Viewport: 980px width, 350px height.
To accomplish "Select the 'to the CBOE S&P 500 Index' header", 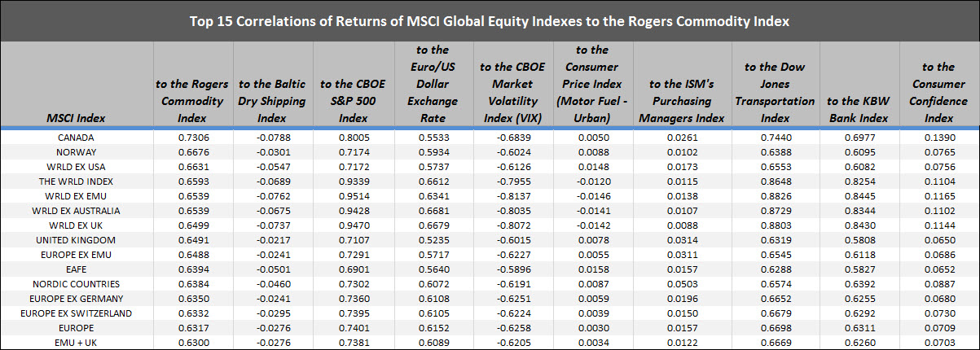I will [x=353, y=101].
